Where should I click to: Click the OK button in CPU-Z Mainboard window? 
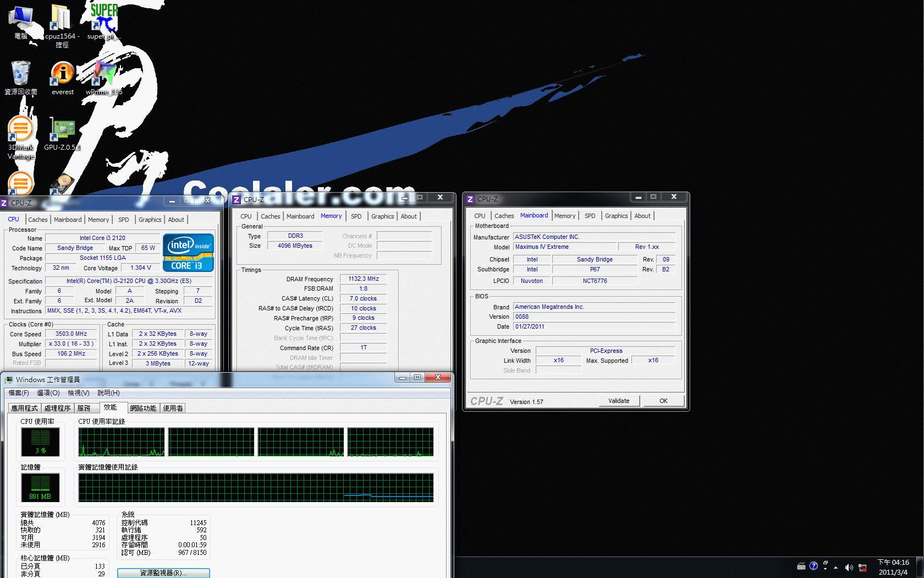[663, 401]
